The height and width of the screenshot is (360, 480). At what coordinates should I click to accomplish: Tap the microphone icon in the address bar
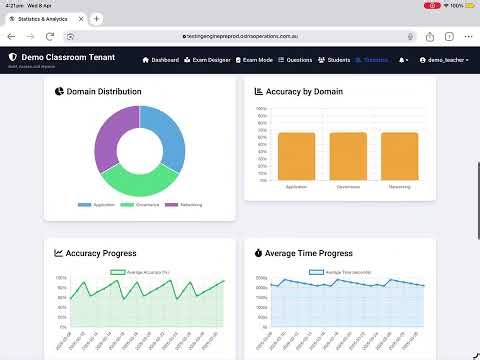coord(410,36)
